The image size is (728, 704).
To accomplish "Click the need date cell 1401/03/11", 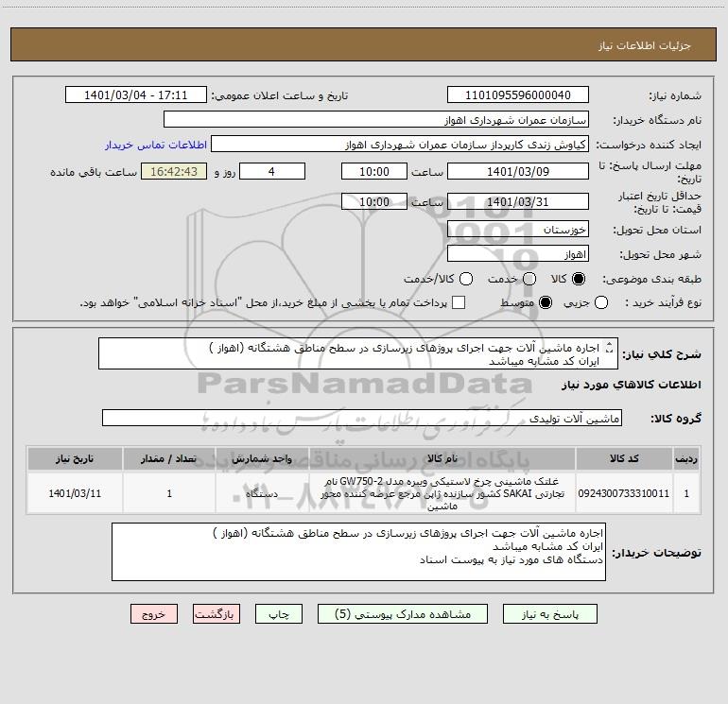I will [75, 493].
